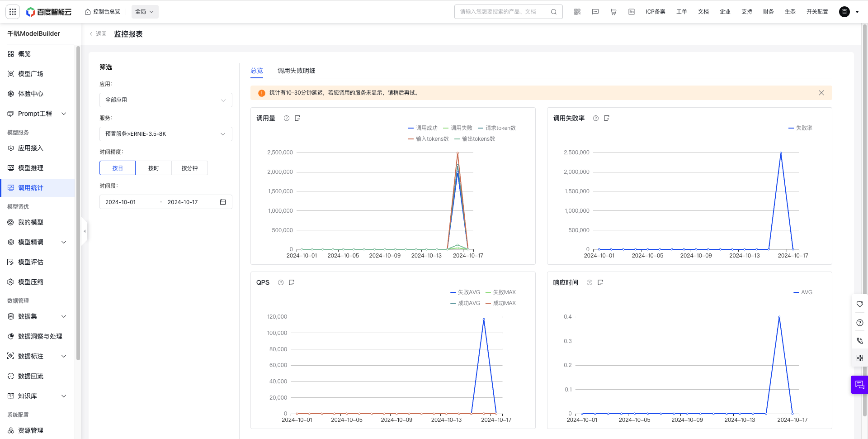868x439 pixels.
Task: Switch to the 总览 tab
Action: [x=257, y=71]
